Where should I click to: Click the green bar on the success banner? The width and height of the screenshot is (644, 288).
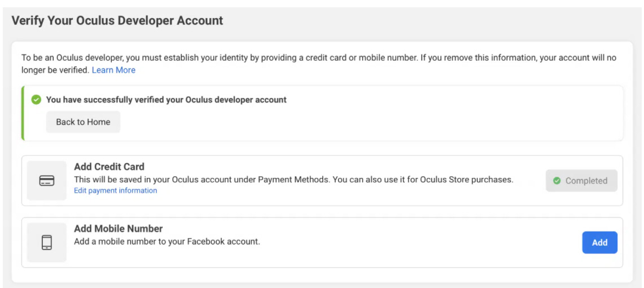coord(23,113)
